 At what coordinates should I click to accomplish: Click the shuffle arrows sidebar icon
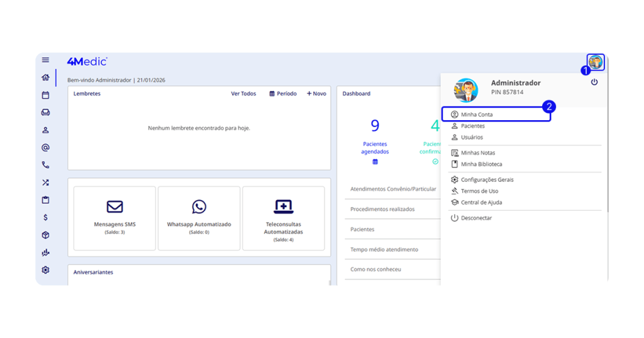[x=45, y=183]
